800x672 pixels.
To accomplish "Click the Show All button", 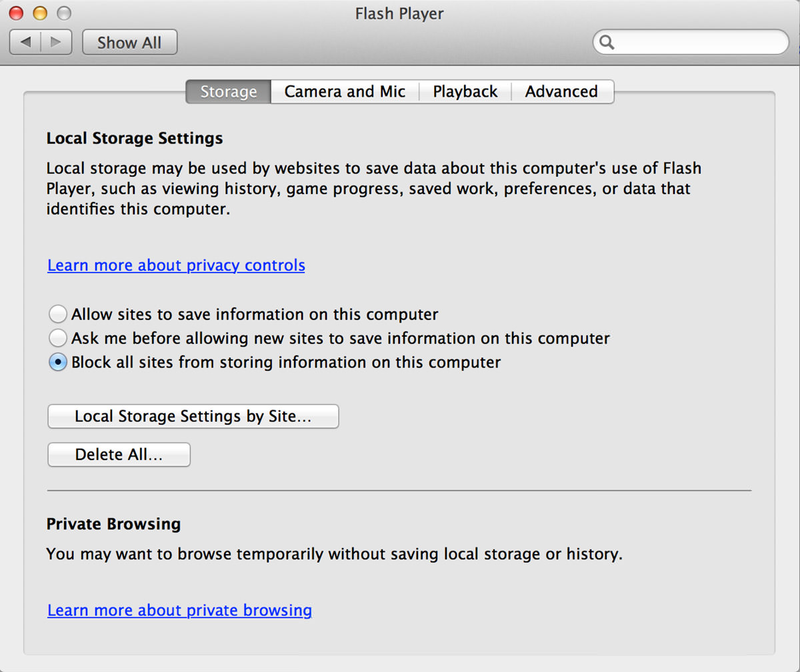I will (129, 43).
